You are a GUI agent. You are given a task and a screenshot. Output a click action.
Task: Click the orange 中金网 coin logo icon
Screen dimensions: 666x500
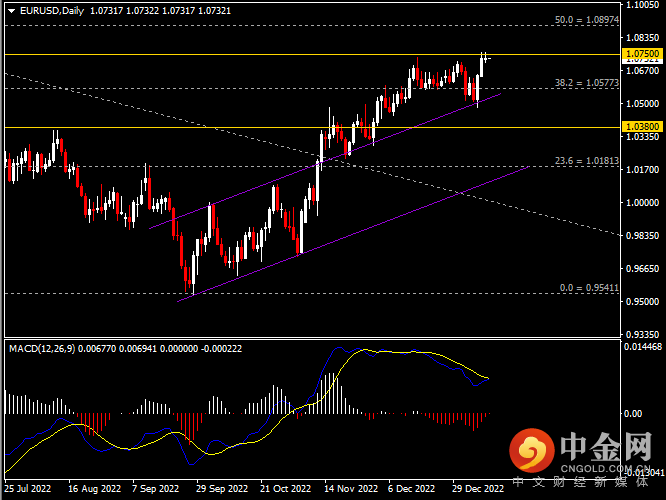click(x=531, y=453)
